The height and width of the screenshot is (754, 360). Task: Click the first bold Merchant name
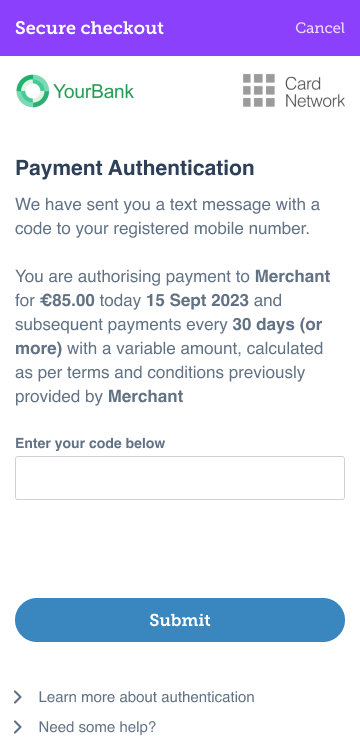tap(293, 276)
